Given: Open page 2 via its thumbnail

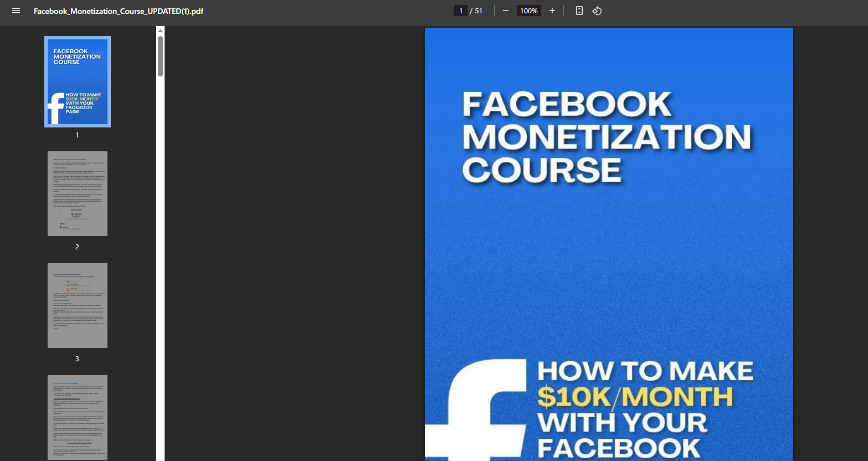Looking at the screenshot, I should [x=77, y=193].
